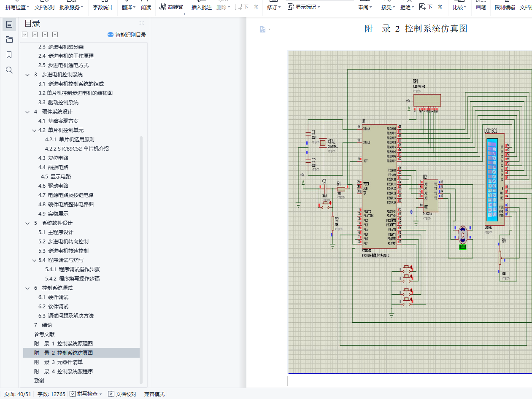Close the 目录 panel
This screenshot has width=532, height=399.
141,23
